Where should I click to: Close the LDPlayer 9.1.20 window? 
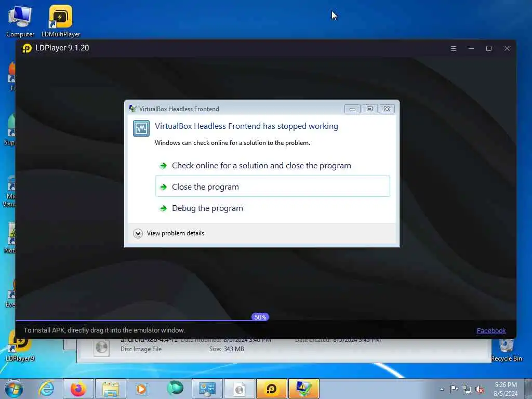pos(507,48)
